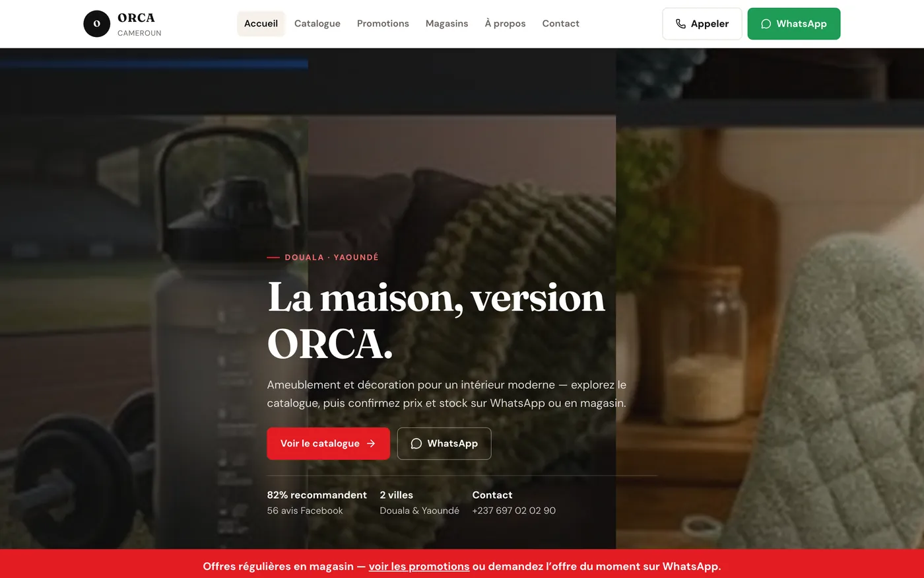924x578 pixels.
Task: Click the phone number +237 697 02 02 90
Action: pos(514,511)
